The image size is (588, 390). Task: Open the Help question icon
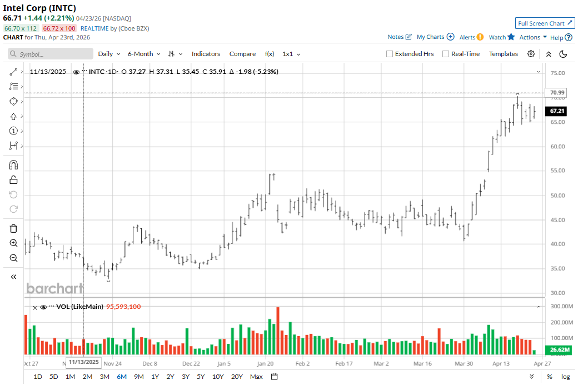click(x=569, y=37)
